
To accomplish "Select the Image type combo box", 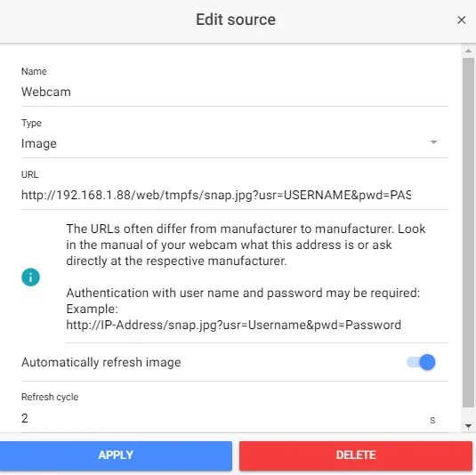I will (x=234, y=143).
